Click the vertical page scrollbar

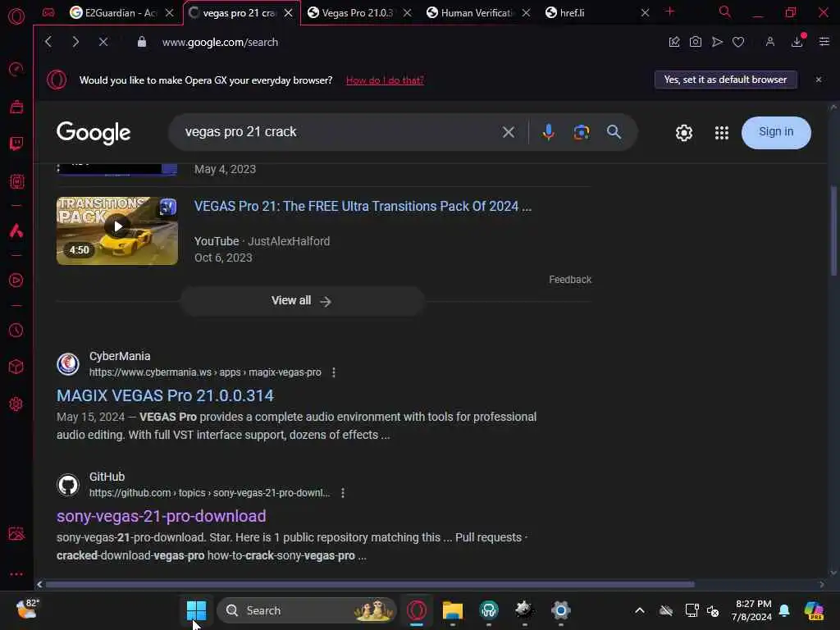[833, 231]
